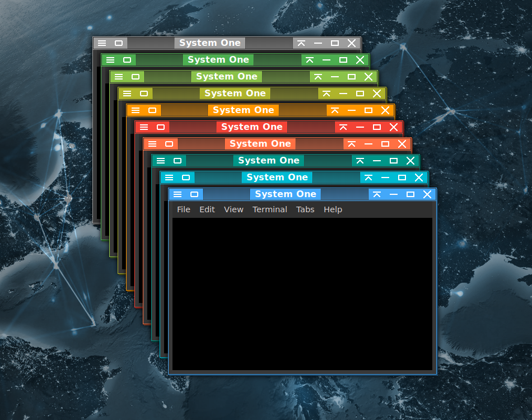Click the 'System One' title of the gray window
Image resolution: width=532 pixels, height=420 pixels.
(209, 43)
